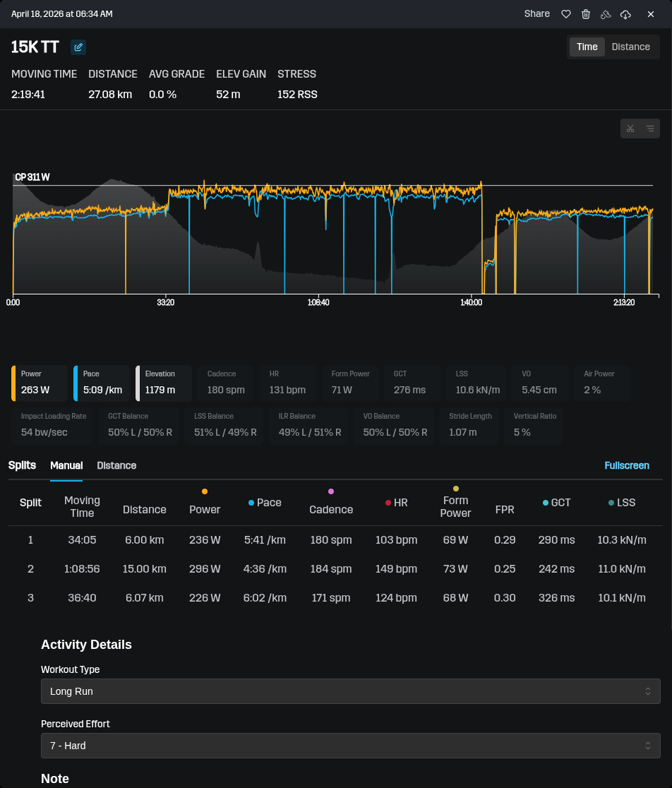Image resolution: width=672 pixels, height=788 pixels.
Task: Switch chart axis to Distance
Action: [630, 47]
